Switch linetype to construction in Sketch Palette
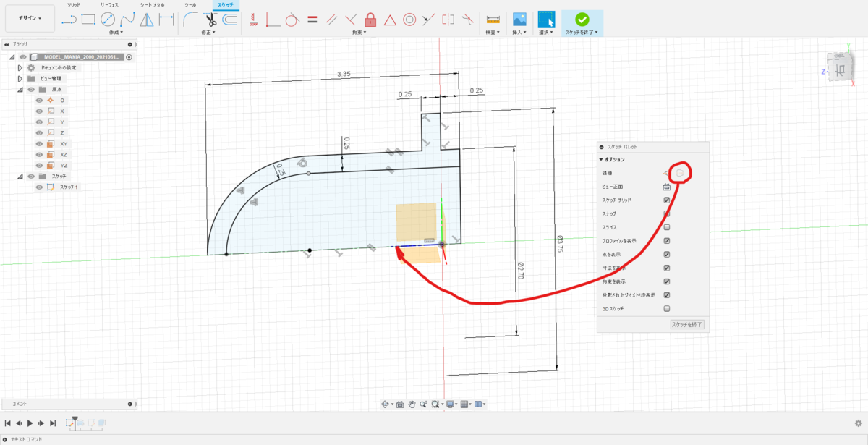 [x=681, y=173]
